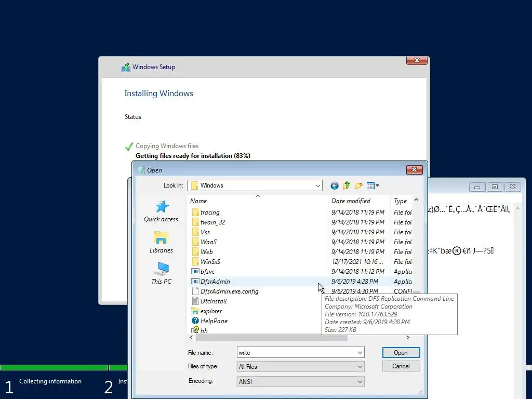Expand the Look in folder dropdown
This screenshot has width=532, height=399.
317,185
